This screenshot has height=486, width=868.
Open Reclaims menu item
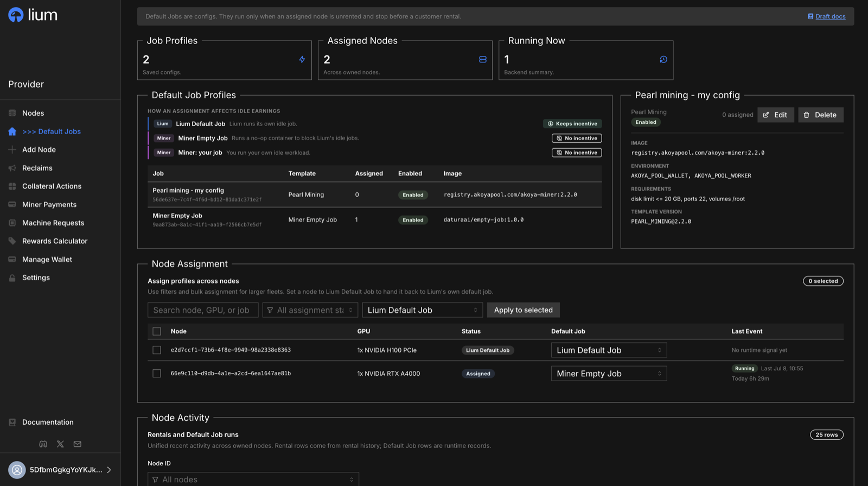(37, 168)
